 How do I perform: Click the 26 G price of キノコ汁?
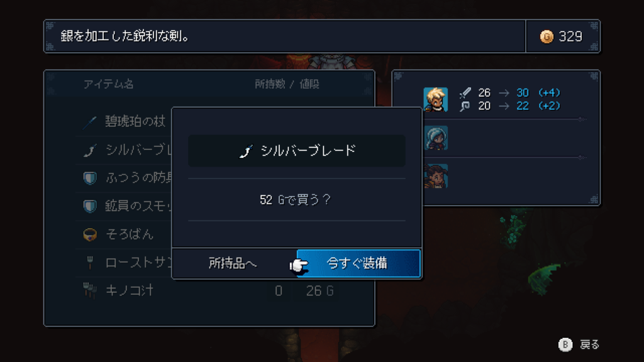pos(319,291)
